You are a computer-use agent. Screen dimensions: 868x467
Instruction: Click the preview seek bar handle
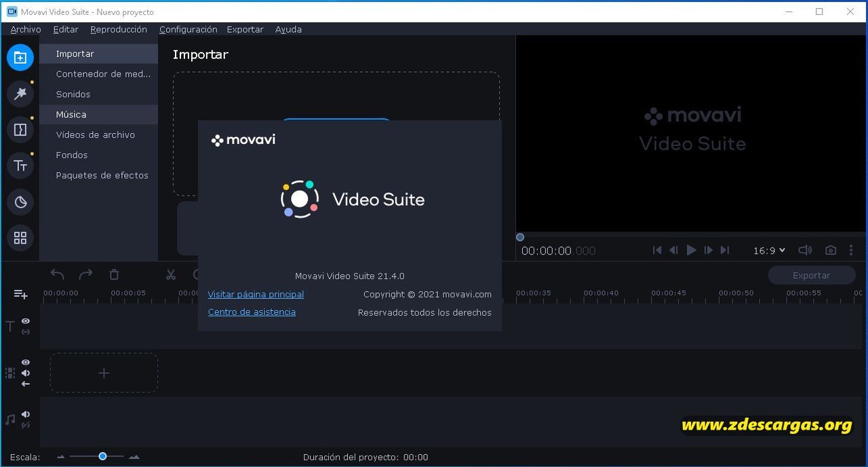click(520, 237)
